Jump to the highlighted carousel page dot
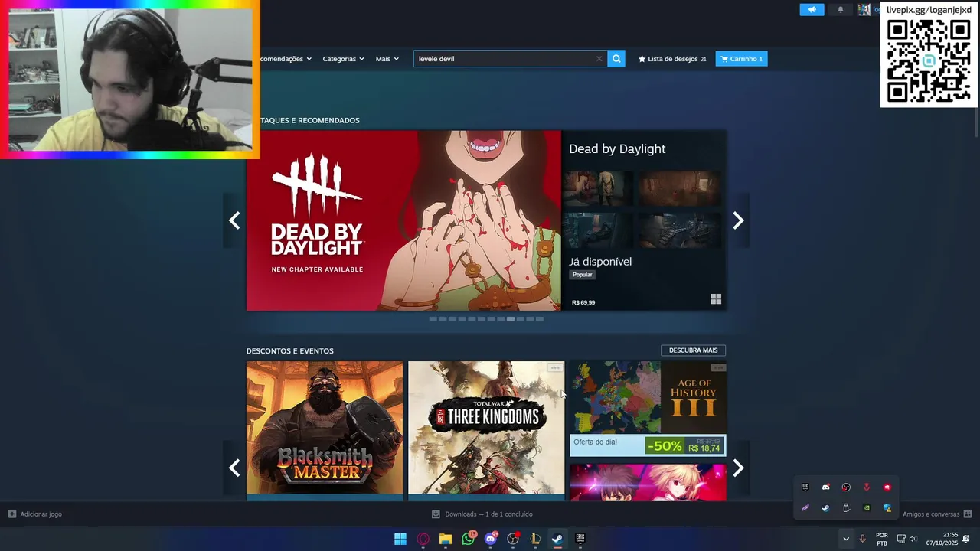This screenshot has height=551, width=980. coord(511,319)
